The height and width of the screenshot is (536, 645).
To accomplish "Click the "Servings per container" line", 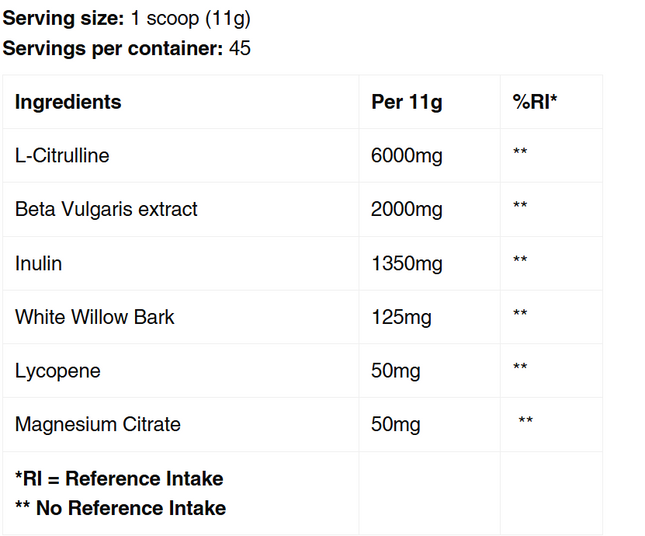I will click(127, 48).
